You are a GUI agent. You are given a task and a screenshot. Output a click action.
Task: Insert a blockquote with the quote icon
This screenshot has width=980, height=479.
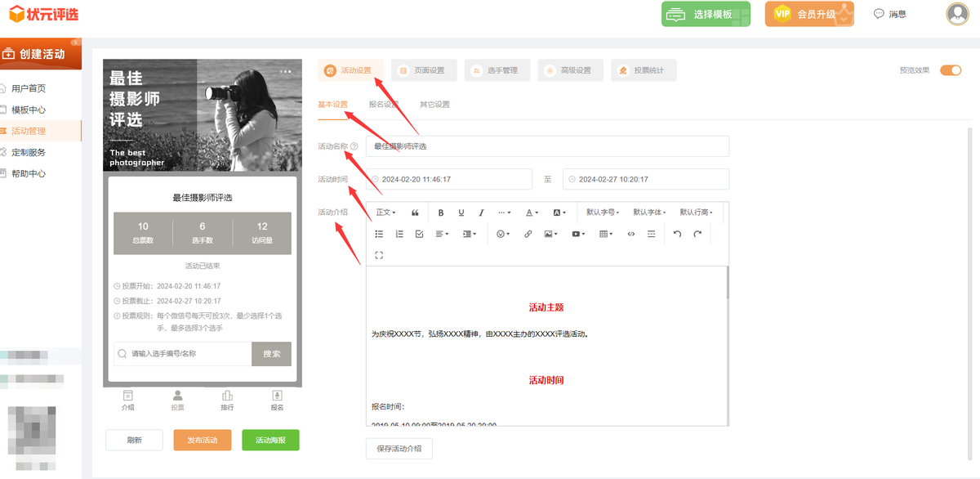(415, 213)
